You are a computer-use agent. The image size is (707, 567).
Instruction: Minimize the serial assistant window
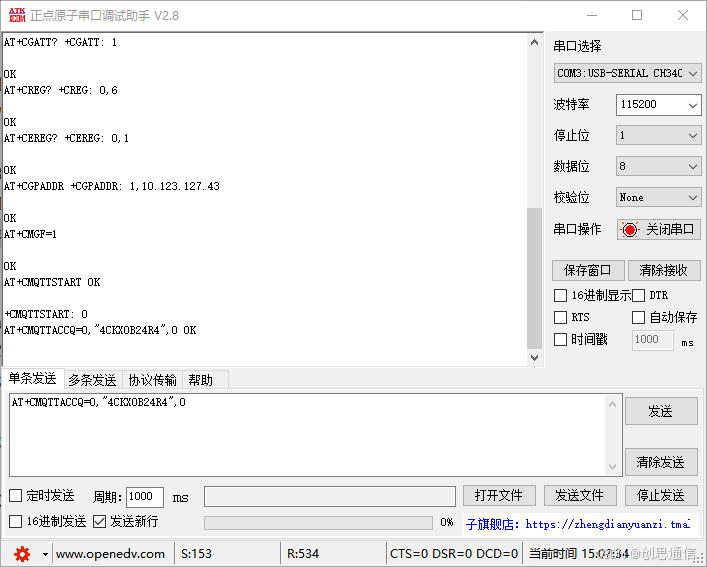click(x=592, y=15)
